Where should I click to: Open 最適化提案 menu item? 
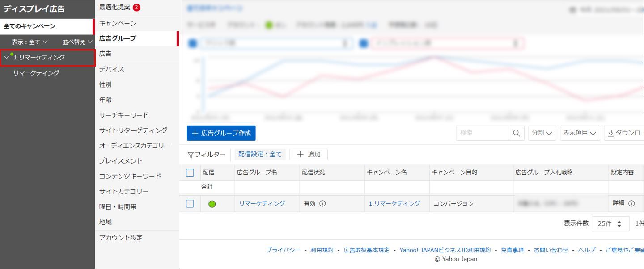point(115,7)
